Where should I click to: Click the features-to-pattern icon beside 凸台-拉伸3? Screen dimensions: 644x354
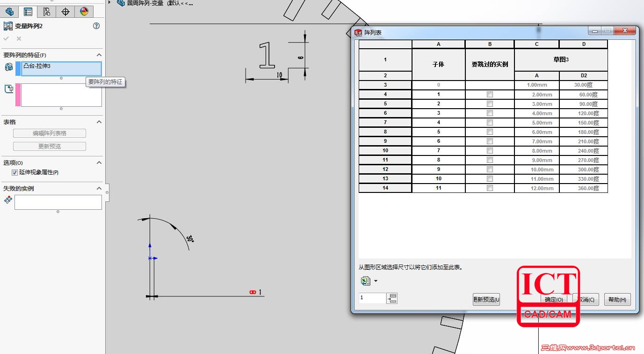coord(8,67)
